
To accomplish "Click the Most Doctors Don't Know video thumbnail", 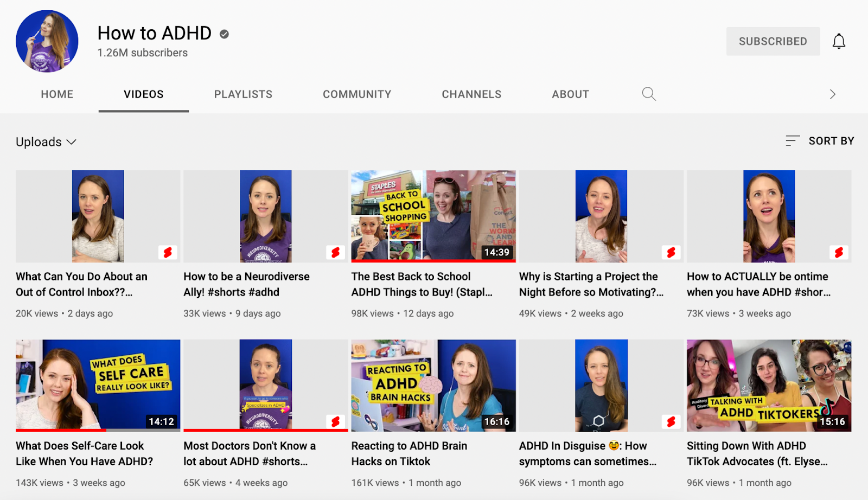I will [266, 386].
